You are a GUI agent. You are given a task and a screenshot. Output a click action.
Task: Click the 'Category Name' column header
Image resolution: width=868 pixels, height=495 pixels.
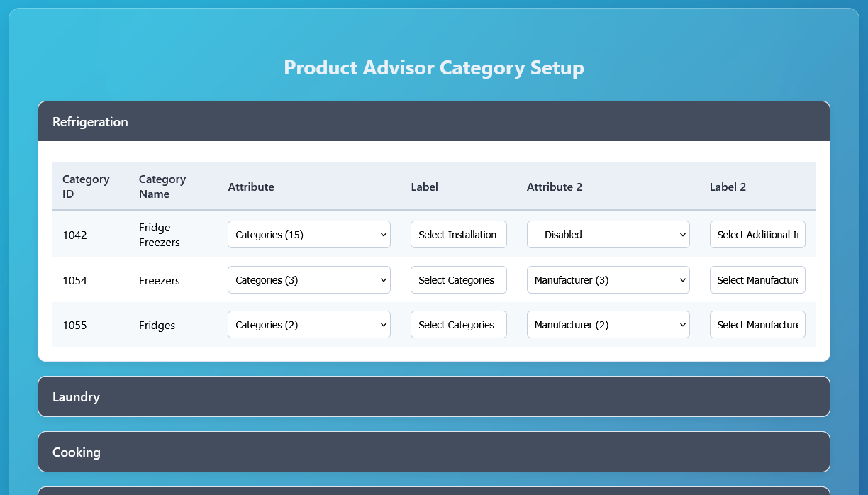click(162, 187)
